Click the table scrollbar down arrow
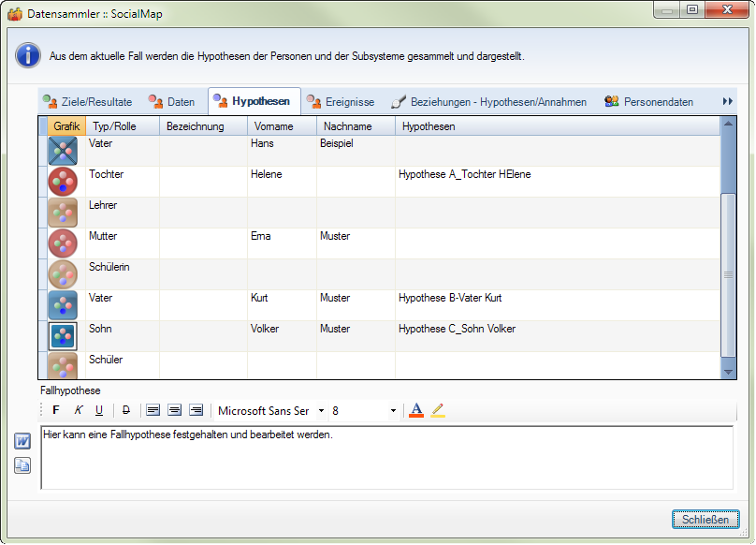756x545 pixels. pyautogui.click(x=729, y=372)
